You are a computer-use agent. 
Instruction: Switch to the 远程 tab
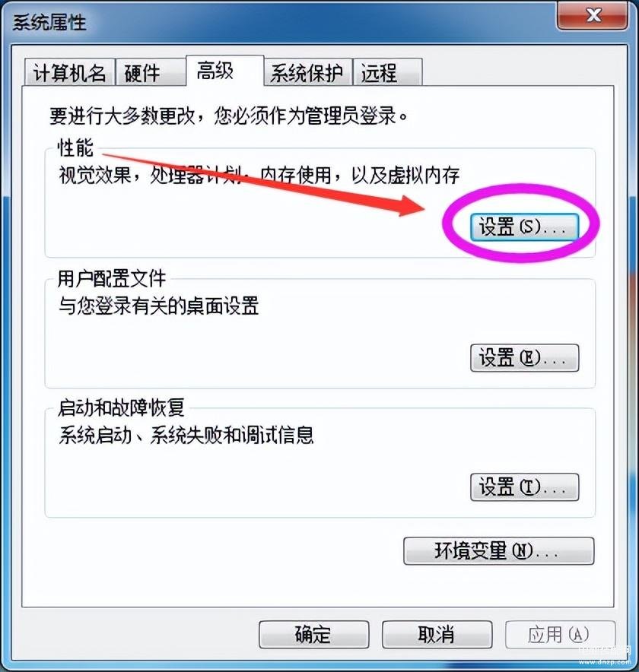(387, 72)
